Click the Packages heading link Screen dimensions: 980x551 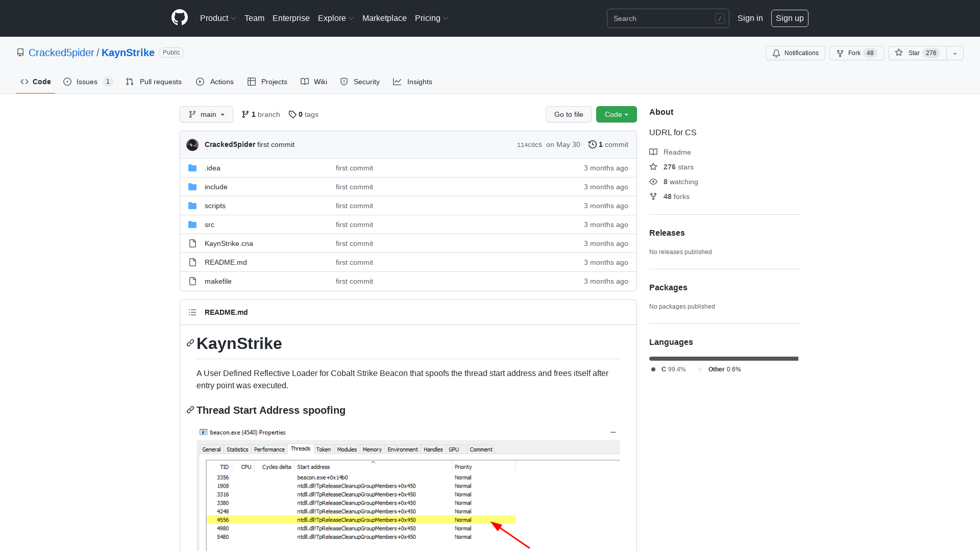[668, 287]
